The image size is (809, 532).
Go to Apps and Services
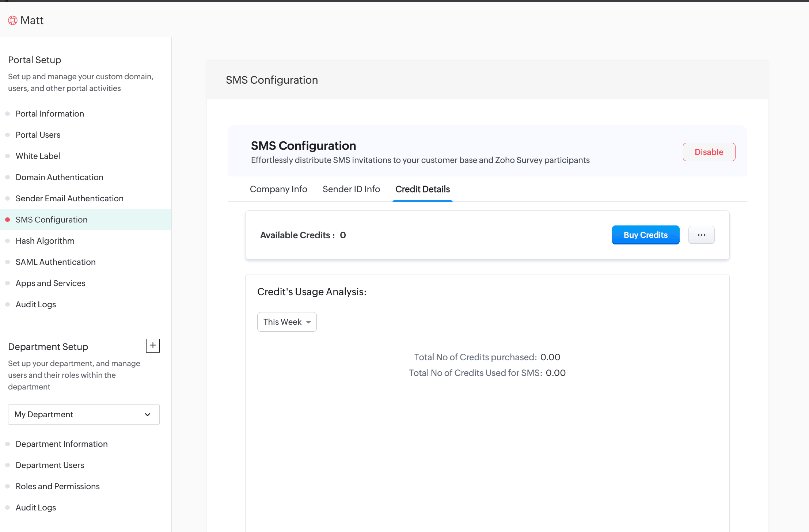(x=50, y=283)
